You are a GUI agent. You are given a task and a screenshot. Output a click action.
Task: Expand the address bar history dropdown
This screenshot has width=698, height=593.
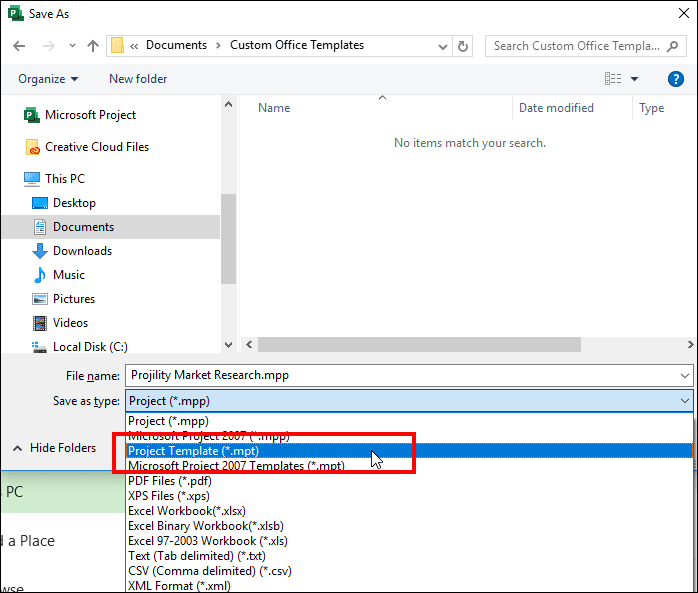click(x=442, y=46)
